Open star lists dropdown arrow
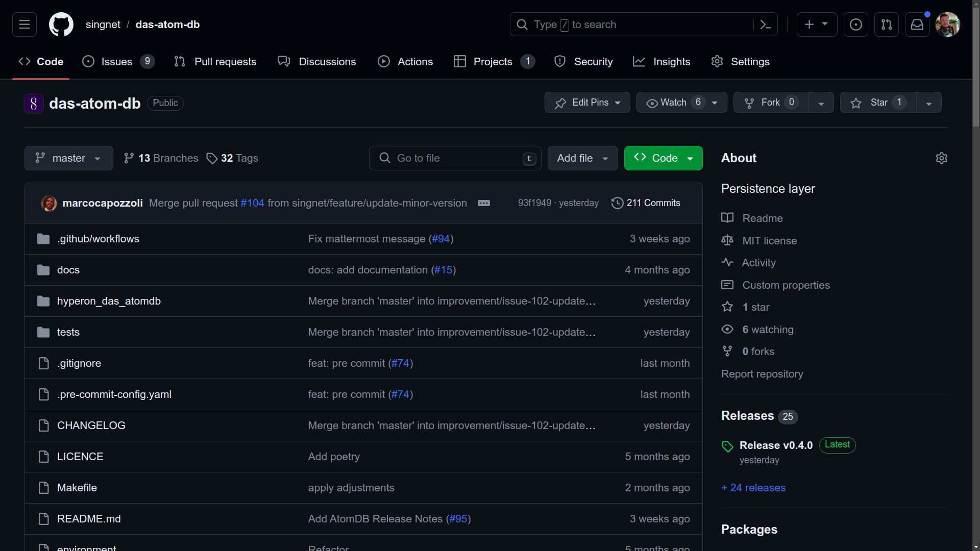This screenshot has width=980, height=551. (x=929, y=103)
